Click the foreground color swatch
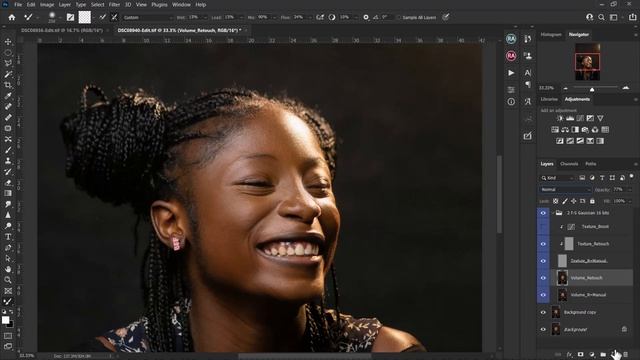The image size is (640, 360). pyautogui.click(x=5, y=320)
